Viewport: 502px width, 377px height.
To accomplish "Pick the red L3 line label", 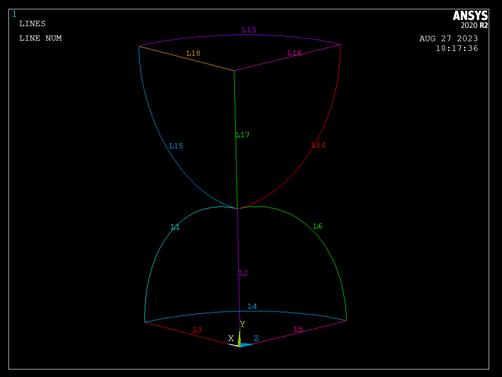I will (x=197, y=330).
